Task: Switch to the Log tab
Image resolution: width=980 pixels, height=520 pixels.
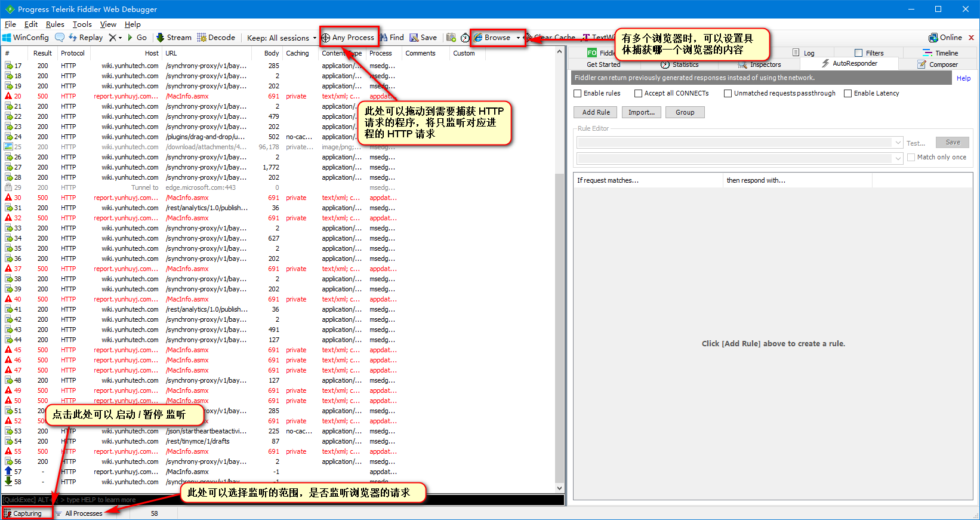Action: pos(803,53)
